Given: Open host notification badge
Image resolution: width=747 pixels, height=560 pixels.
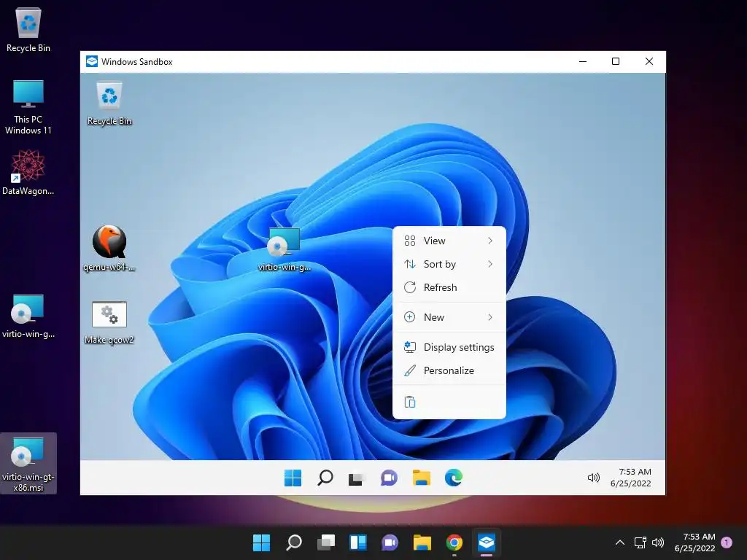Looking at the screenshot, I should 727,542.
